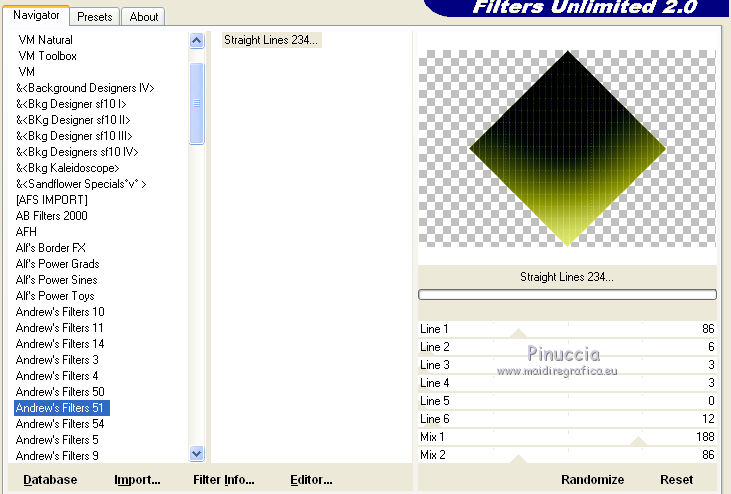The width and height of the screenshot is (731, 494).
Task: Adjust the Line 4 slider
Action: (567, 383)
